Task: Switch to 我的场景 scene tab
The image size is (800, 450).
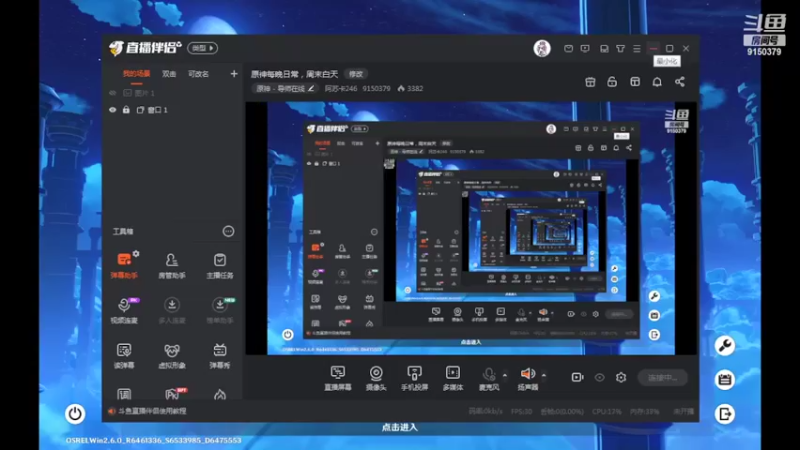Action: [x=136, y=74]
